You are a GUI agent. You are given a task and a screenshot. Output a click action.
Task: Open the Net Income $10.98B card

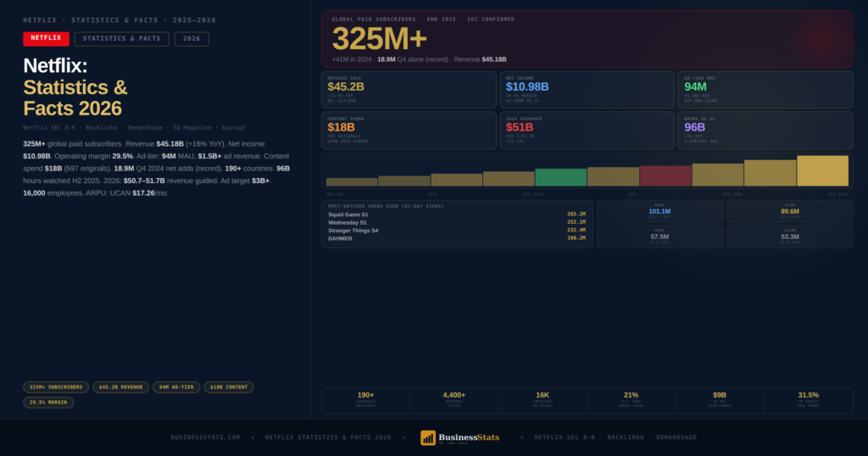587,90
